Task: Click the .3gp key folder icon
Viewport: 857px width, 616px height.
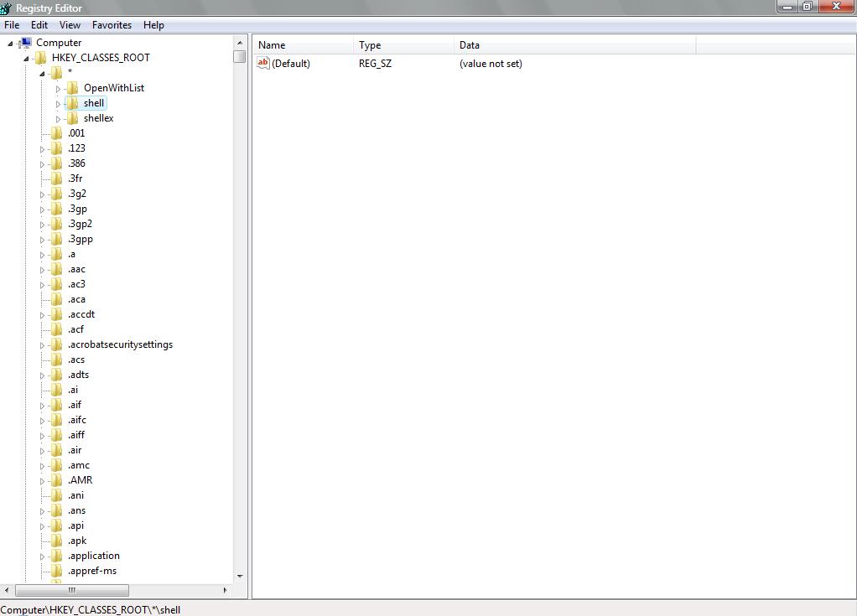Action: click(57, 210)
